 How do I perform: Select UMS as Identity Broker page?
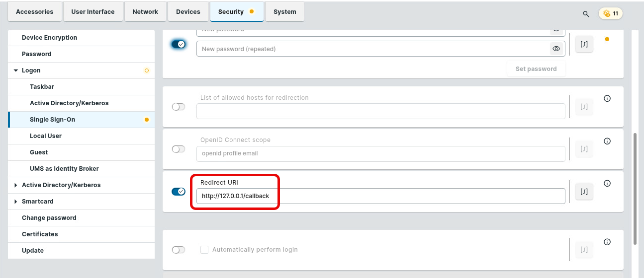coord(64,169)
